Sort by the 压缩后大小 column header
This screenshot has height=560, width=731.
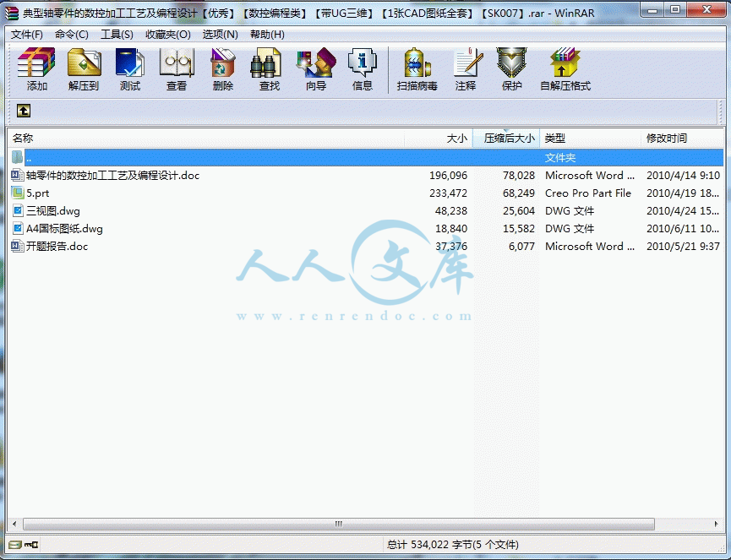click(506, 138)
